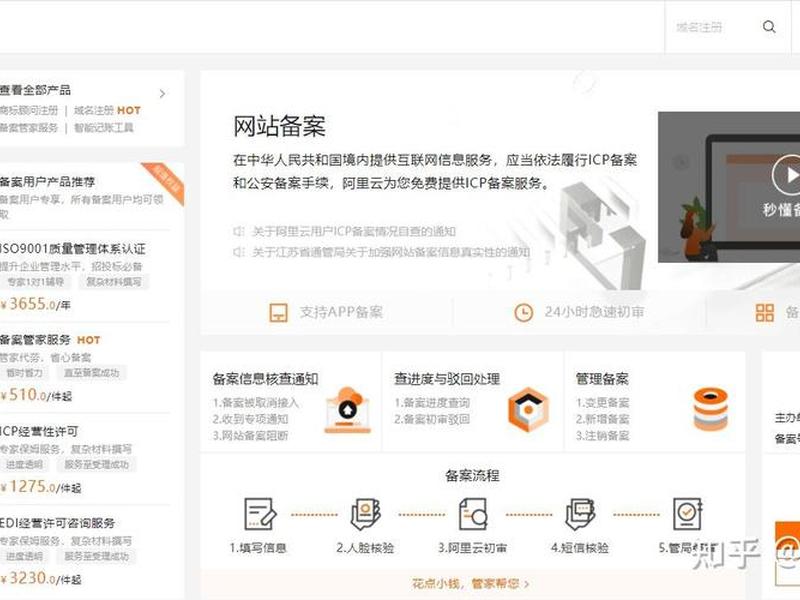Click the 管局审核 stamp icon
The width and height of the screenshot is (800, 600).
688,514
